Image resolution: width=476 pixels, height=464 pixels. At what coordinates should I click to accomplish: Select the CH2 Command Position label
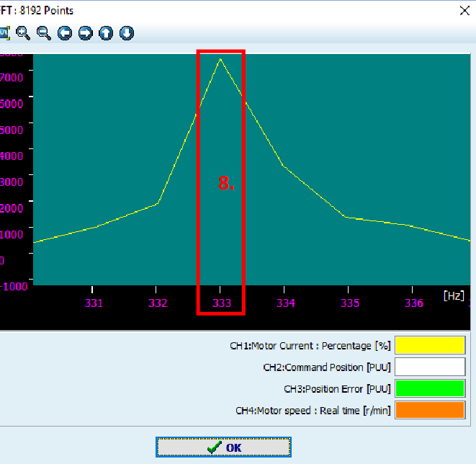click(327, 367)
